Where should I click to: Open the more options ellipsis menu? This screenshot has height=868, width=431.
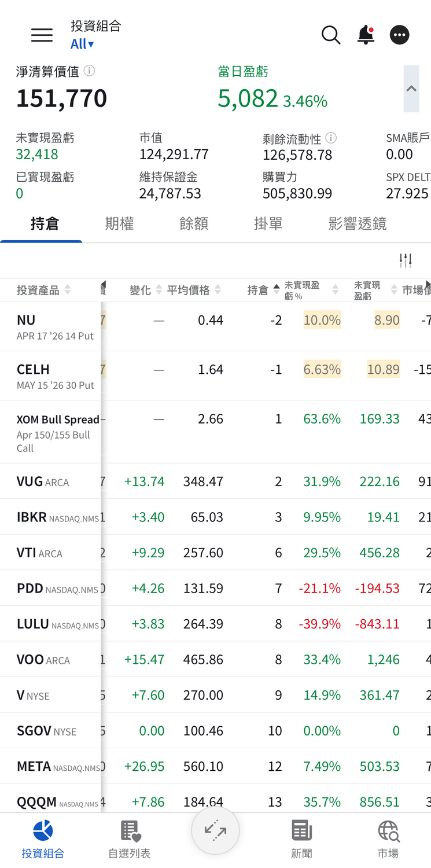tap(400, 35)
